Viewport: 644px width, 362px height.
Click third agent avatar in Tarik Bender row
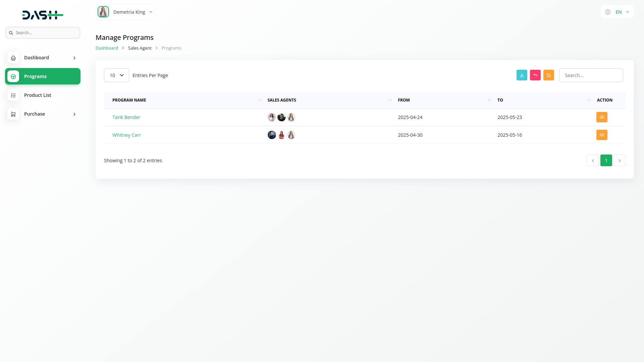(x=291, y=117)
